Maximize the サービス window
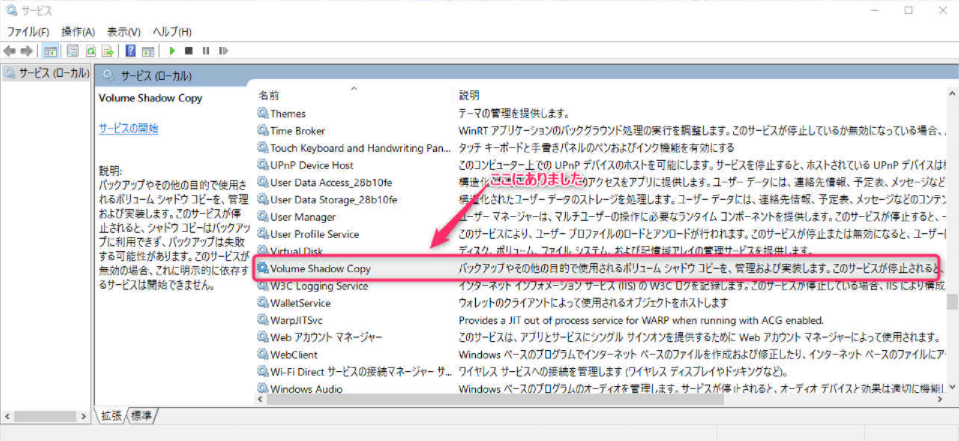The width and height of the screenshot is (959, 441). (909, 10)
